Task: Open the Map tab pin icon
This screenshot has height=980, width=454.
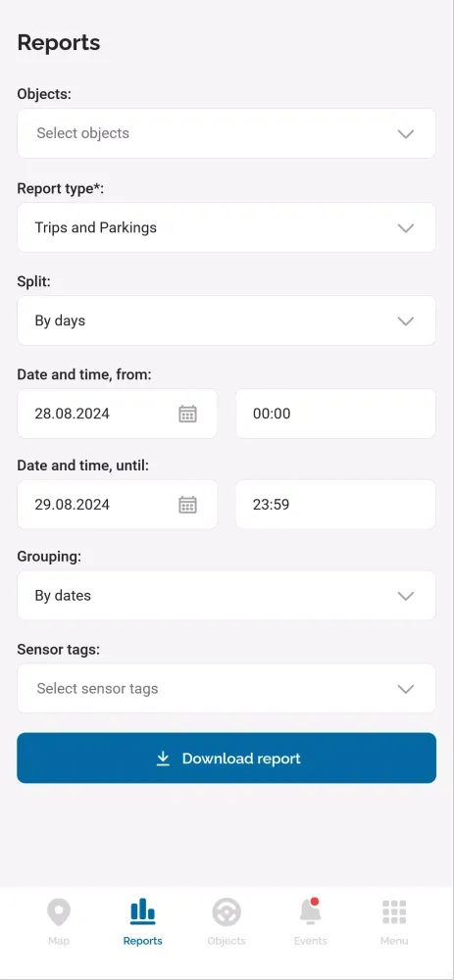Action: (59, 912)
